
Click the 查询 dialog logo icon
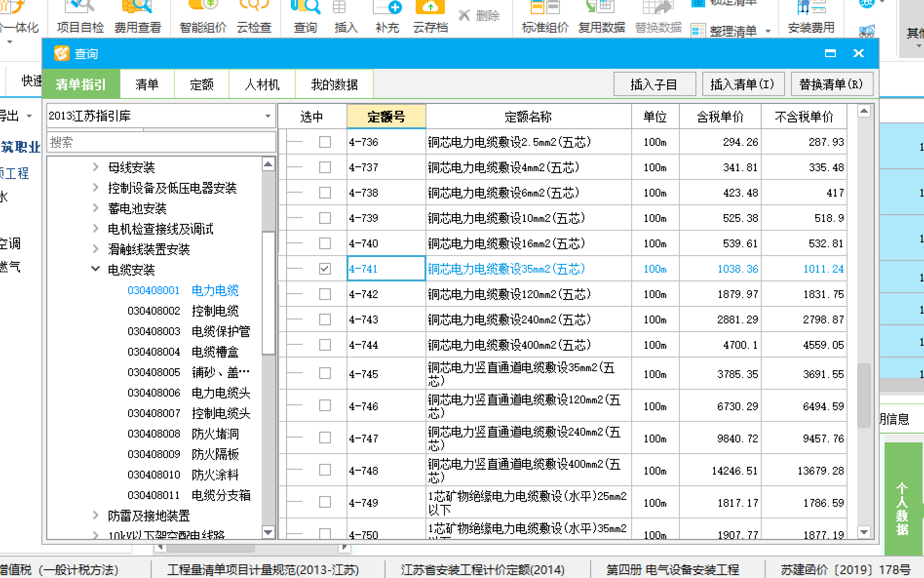pyautogui.click(x=61, y=53)
